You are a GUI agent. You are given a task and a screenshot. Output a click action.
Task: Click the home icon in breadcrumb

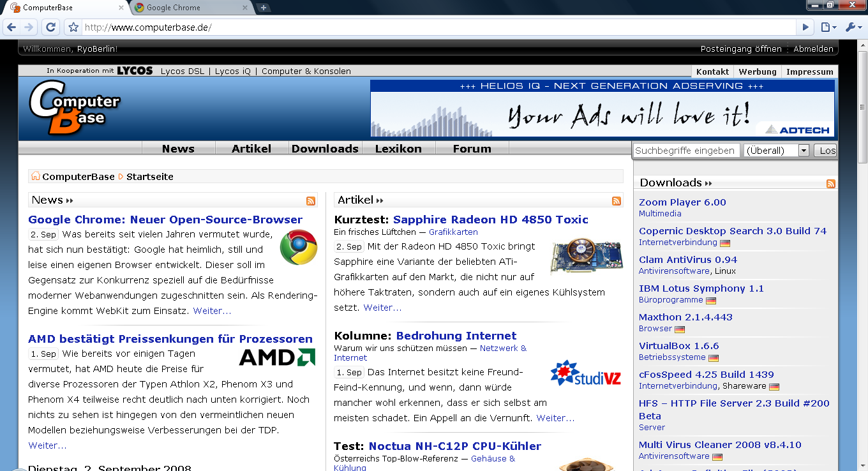click(x=36, y=176)
